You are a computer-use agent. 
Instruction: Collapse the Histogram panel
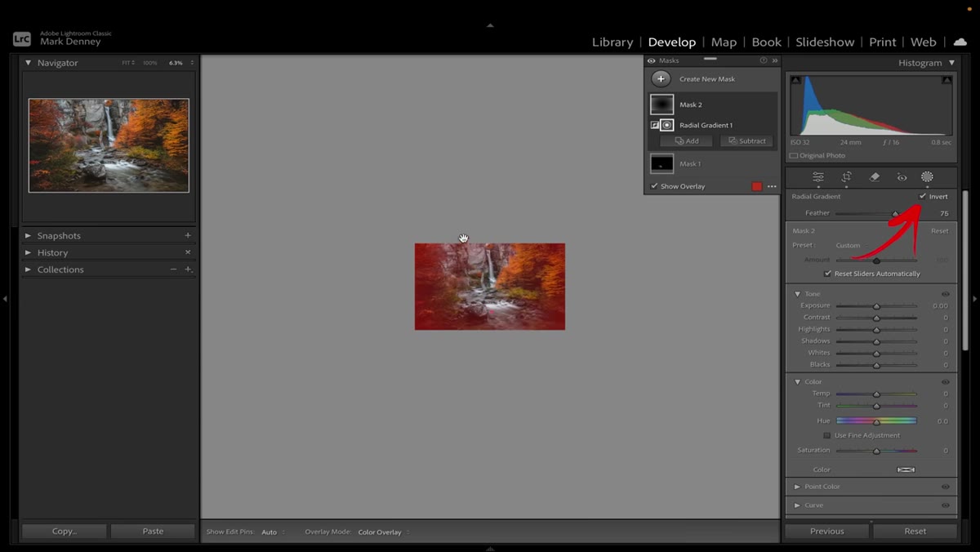pyautogui.click(x=951, y=63)
